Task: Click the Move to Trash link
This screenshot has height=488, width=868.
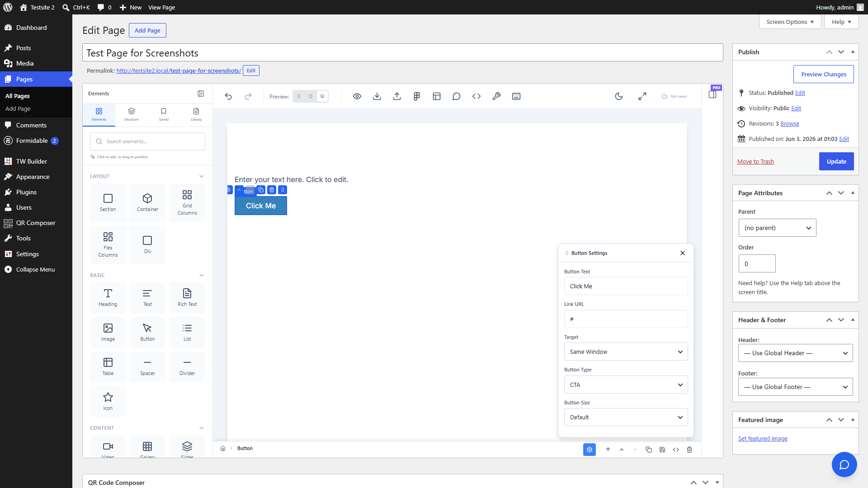Action: (x=755, y=161)
